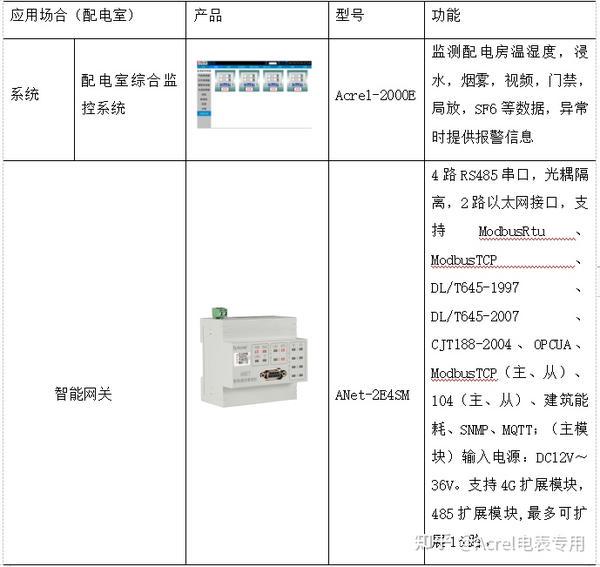Click the text DL/T645-2007
Image resolution: width=600 pixels, height=567 pixels.
coord(475,316)
